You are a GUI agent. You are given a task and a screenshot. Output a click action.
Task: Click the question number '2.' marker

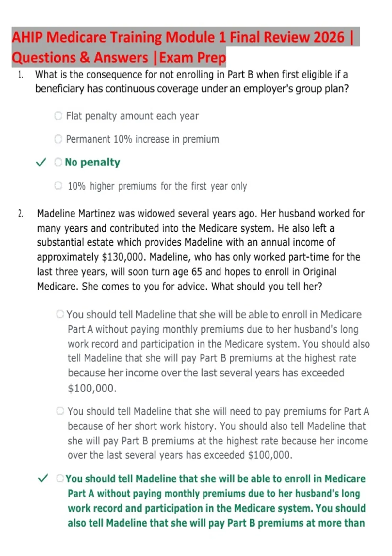(x=20, y=214)
